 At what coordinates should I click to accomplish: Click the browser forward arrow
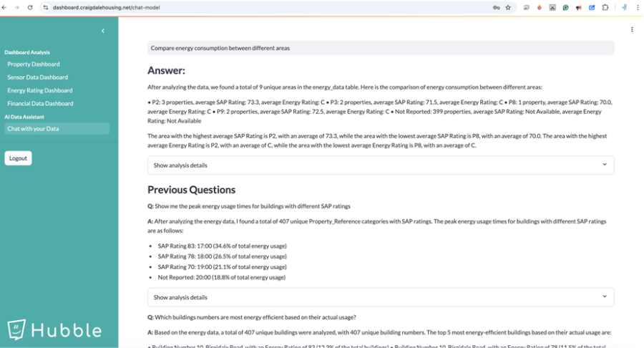[17, 7]
